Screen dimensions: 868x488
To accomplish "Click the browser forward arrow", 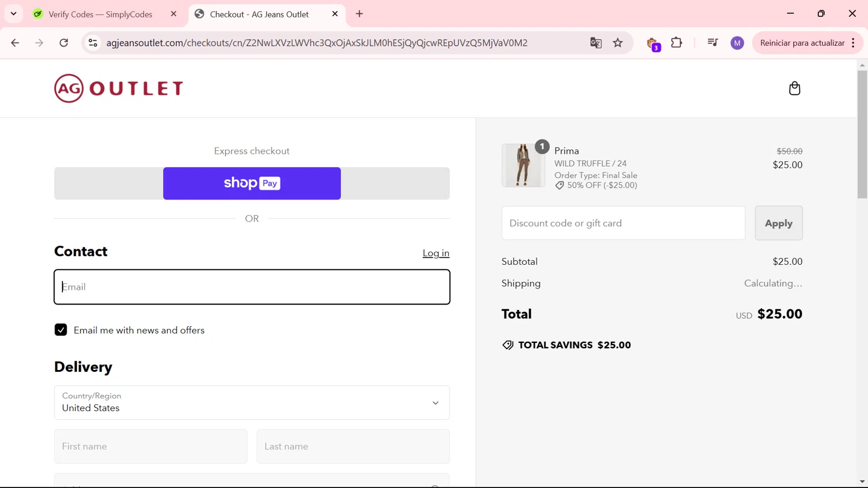I will tap(39, 43).
